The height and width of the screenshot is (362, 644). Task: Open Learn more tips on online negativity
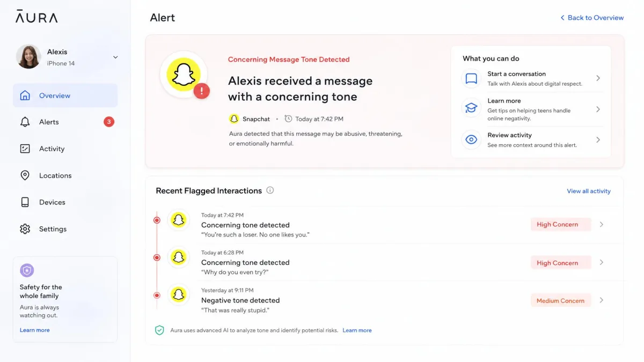click(x=532, y=109)
